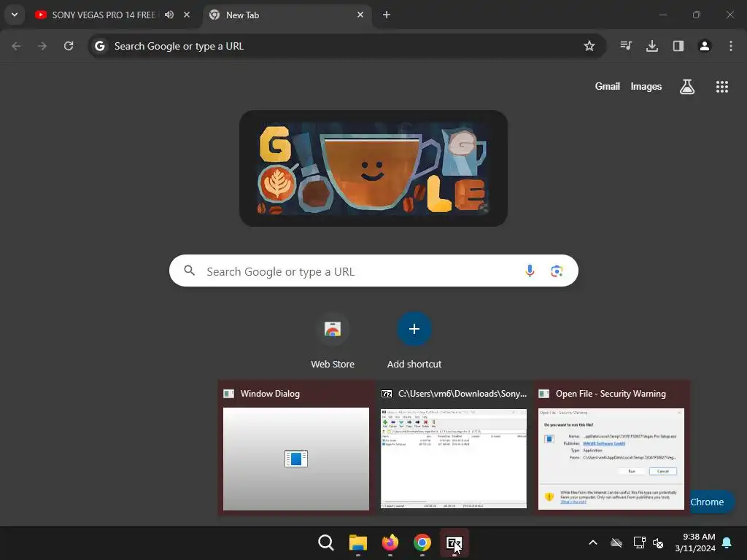Click the coffee Google Doodle
The width and height of the screenshot is (747, 560).
tap(373, 168)
